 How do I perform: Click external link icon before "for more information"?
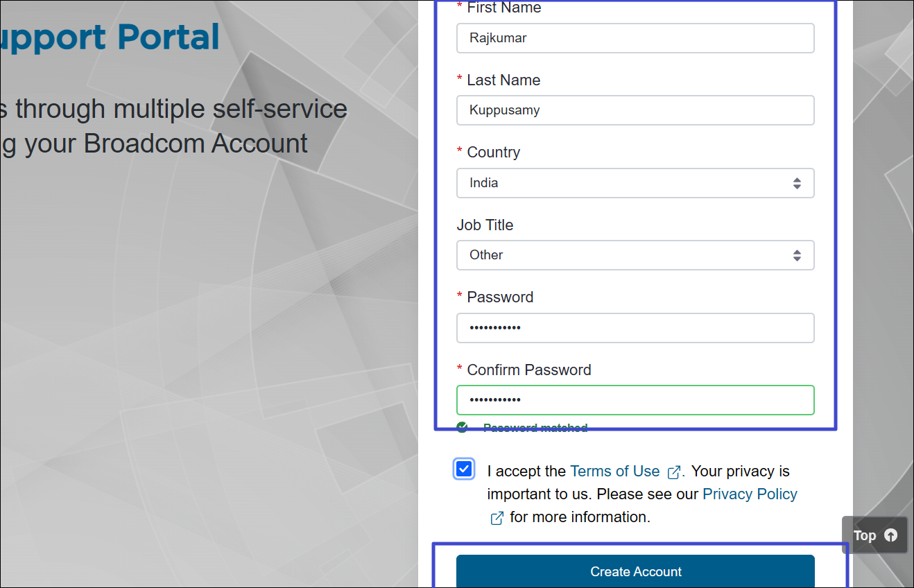(497, 518)
